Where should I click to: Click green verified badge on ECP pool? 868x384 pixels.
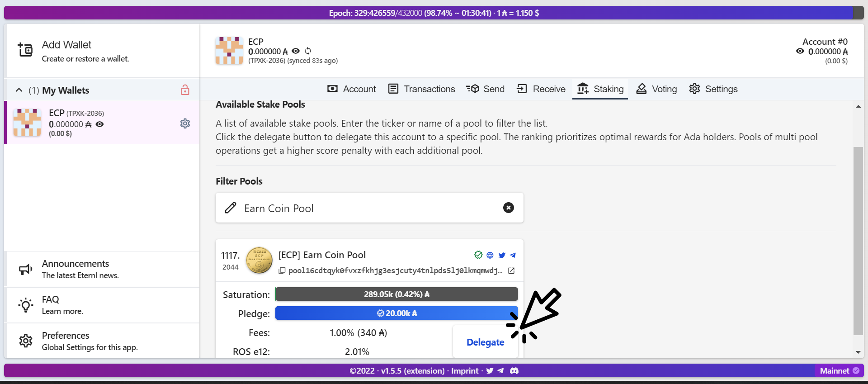[x=478, y=255]
